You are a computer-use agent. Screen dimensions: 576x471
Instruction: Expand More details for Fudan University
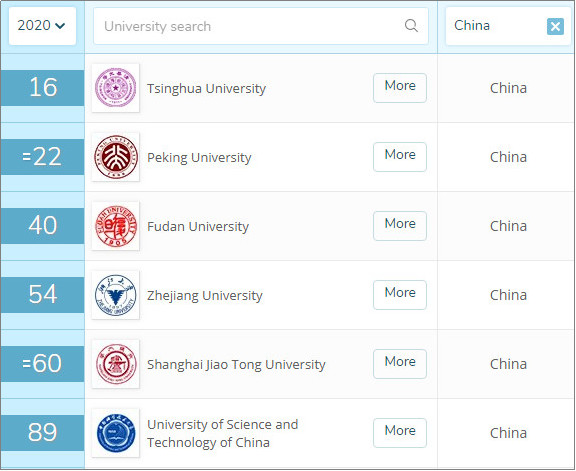pyautogui.click(x=400, y=226)
